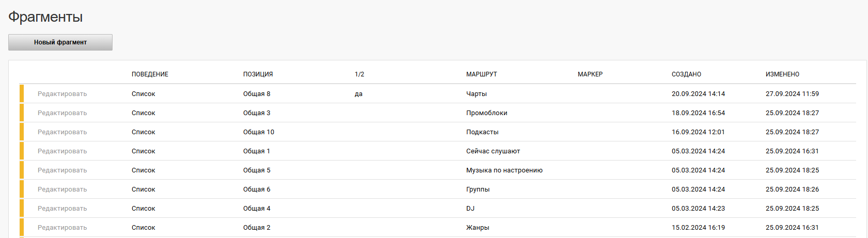Edit the Музыка по настроению fragment

[x=62, y=170]
